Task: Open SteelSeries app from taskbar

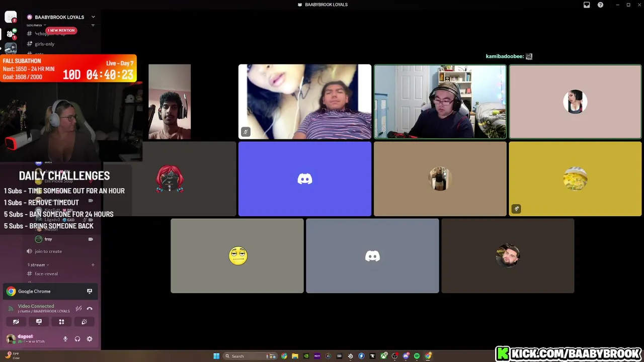Action: (350, 356)
